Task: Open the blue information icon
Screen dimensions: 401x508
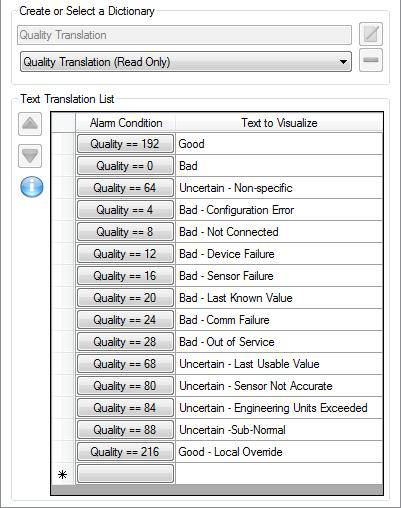Action: click(32, 187)
